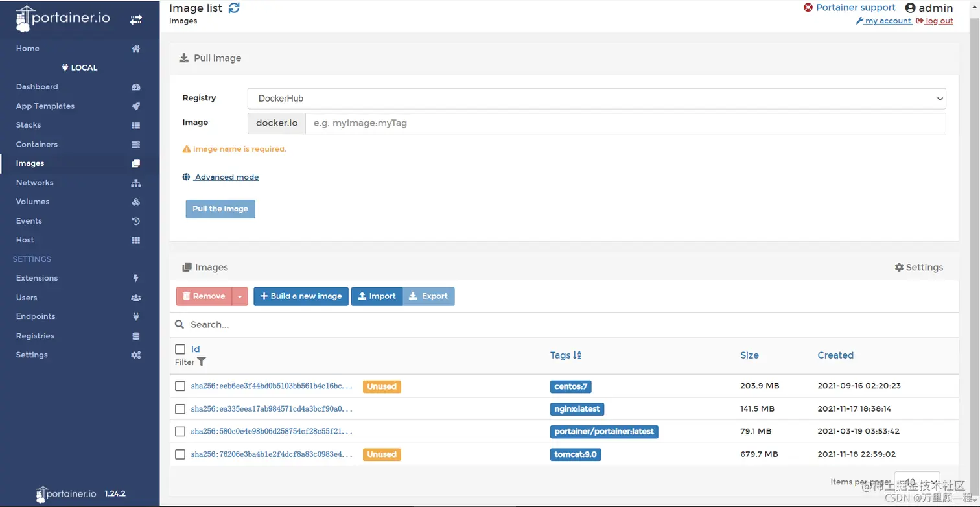Click the Networks sitemap icon

point(136,183)
